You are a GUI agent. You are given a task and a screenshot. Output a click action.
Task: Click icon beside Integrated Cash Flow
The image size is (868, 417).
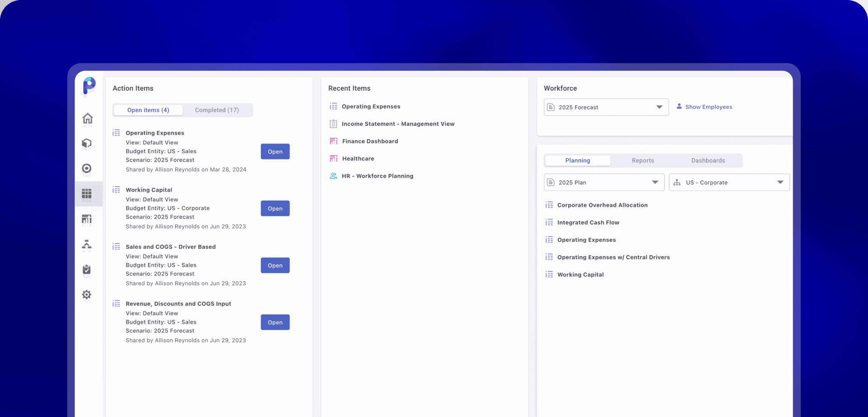pyautogui.click(x=549, y=222)
